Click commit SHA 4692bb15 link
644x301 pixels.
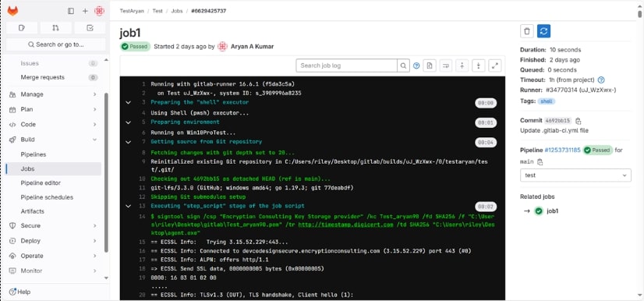point(557,121)
